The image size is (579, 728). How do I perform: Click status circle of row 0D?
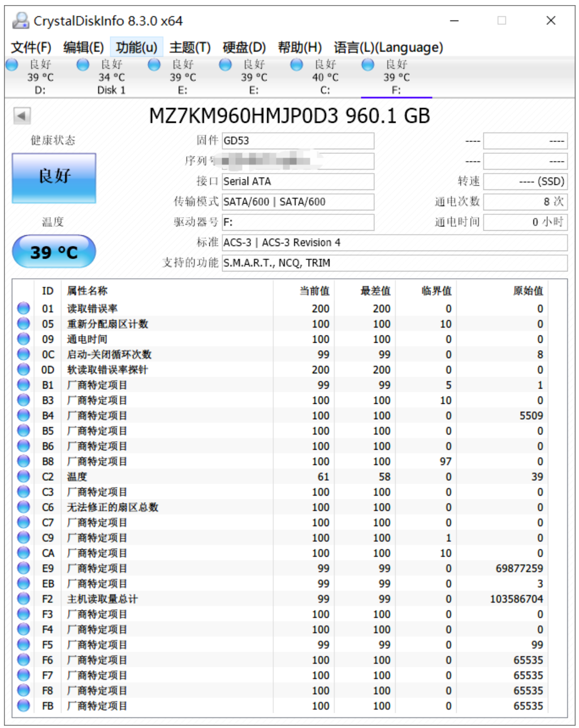coord(23,369)
